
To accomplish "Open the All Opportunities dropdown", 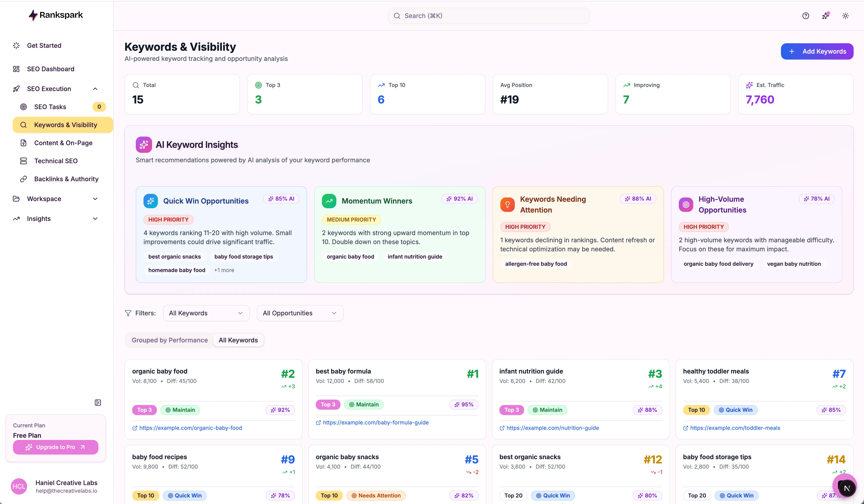I will 300,313.
